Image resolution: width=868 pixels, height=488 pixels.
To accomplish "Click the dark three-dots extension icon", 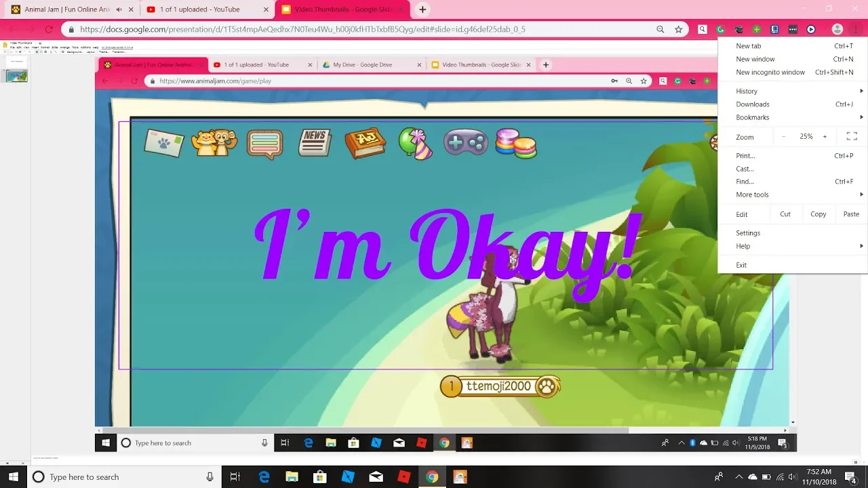I will pyautogui.click(x=792, y=29).
